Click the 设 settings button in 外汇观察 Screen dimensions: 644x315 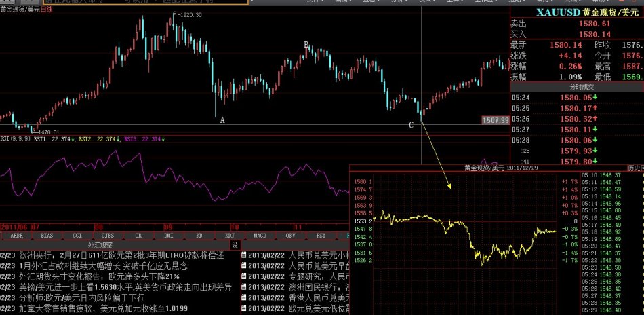(235, 245)
